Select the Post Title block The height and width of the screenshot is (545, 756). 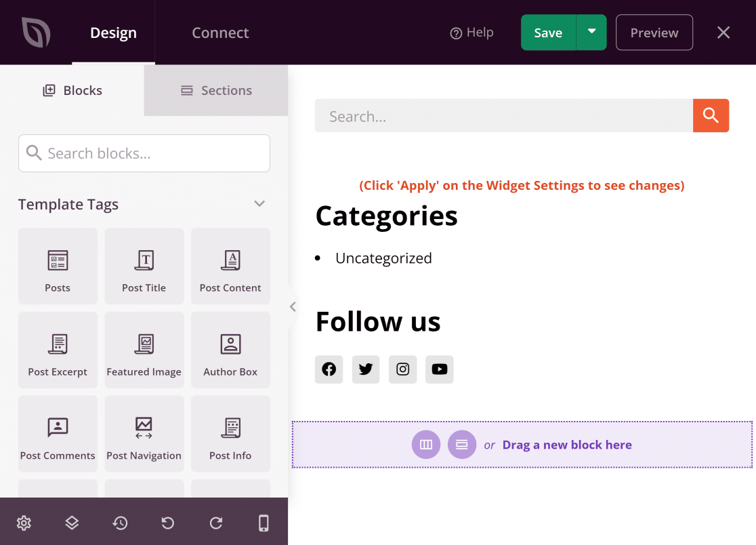tap(144, 266)
